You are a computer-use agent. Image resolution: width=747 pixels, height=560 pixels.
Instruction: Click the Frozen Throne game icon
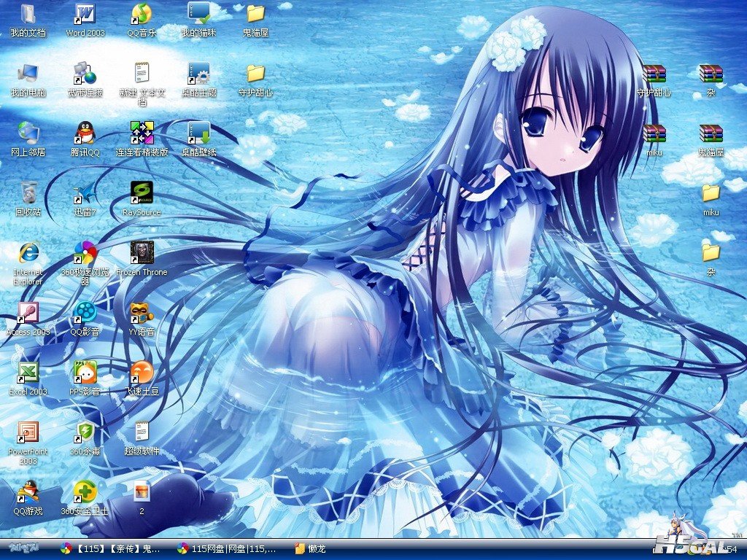[x=142, y=253]
